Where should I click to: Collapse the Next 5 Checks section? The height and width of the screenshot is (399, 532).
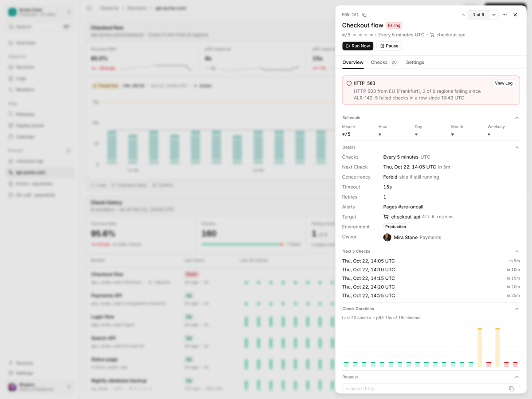click(x=517, y=251)
